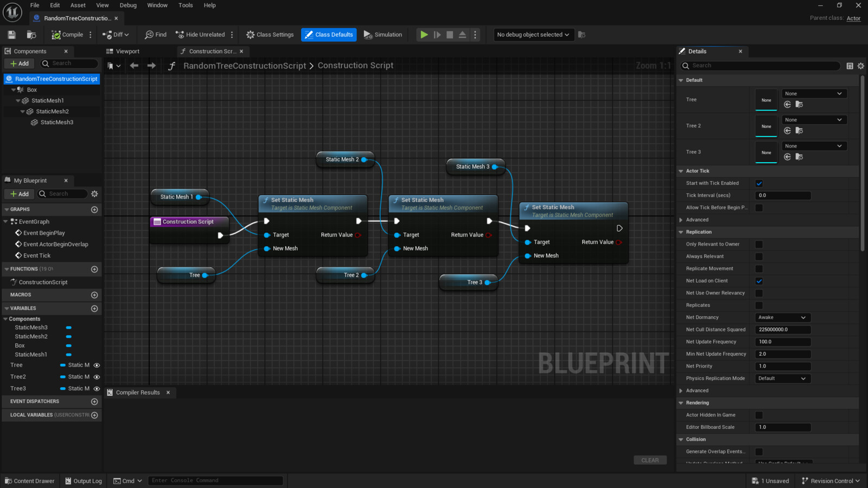The width and height of the screenshot is (868, 488).
Task: Click the Frame skip button
Action: point(437,35)
